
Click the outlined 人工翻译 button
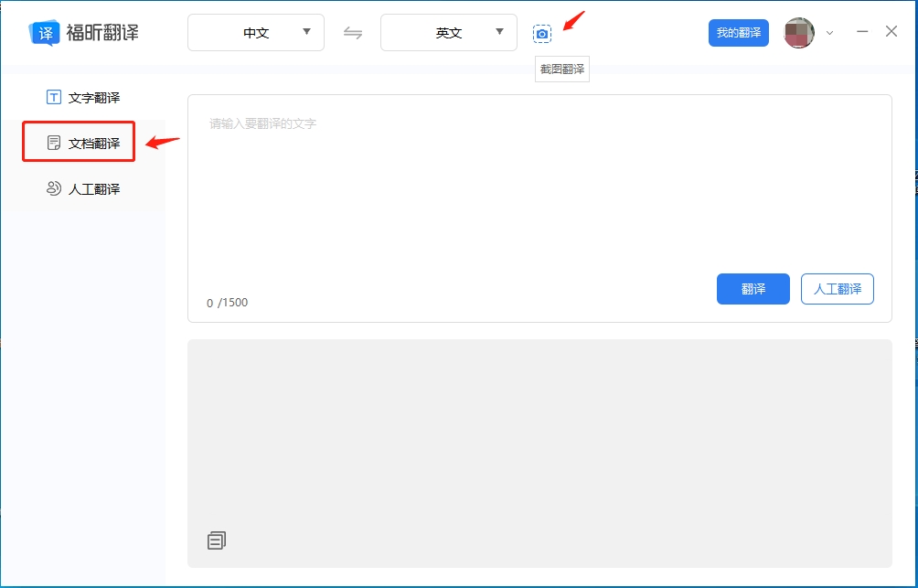(837, 288)
